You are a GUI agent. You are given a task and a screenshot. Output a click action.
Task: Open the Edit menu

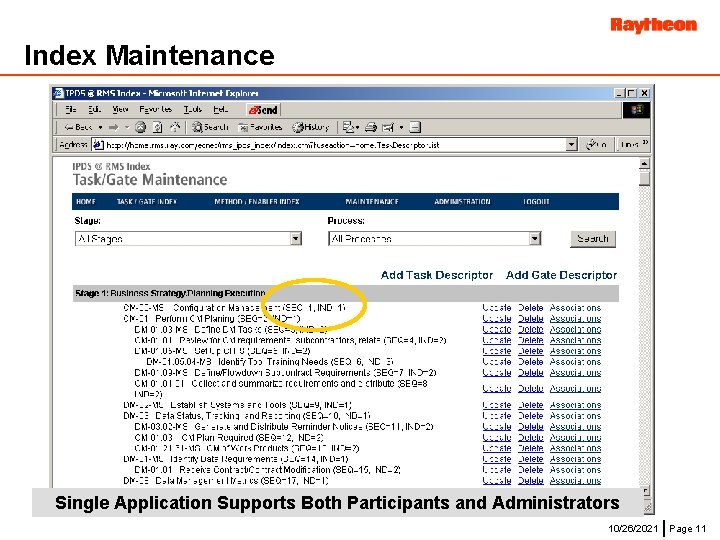(x=95, y=109)
